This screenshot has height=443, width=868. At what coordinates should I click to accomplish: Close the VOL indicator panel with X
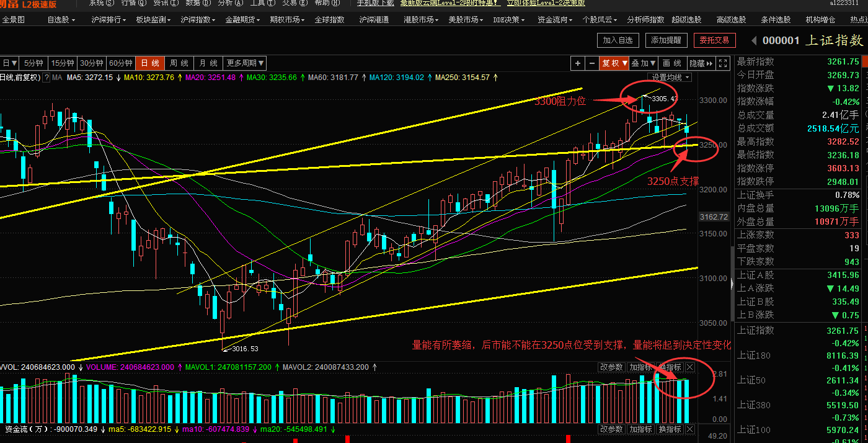click(690, 367)
